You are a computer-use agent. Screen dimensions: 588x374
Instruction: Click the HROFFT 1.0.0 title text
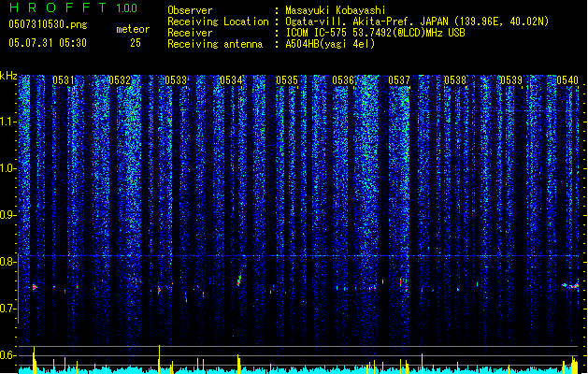74,7
